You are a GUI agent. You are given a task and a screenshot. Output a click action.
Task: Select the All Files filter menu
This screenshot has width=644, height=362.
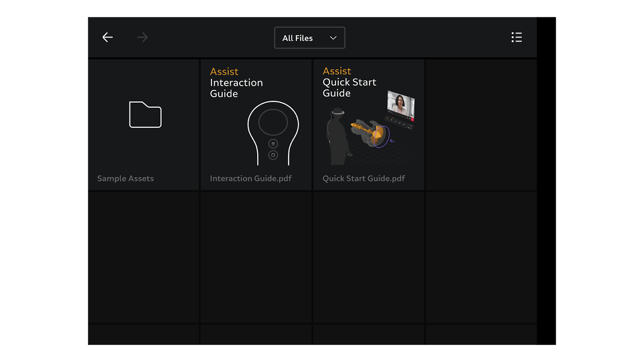click(309, 37)
